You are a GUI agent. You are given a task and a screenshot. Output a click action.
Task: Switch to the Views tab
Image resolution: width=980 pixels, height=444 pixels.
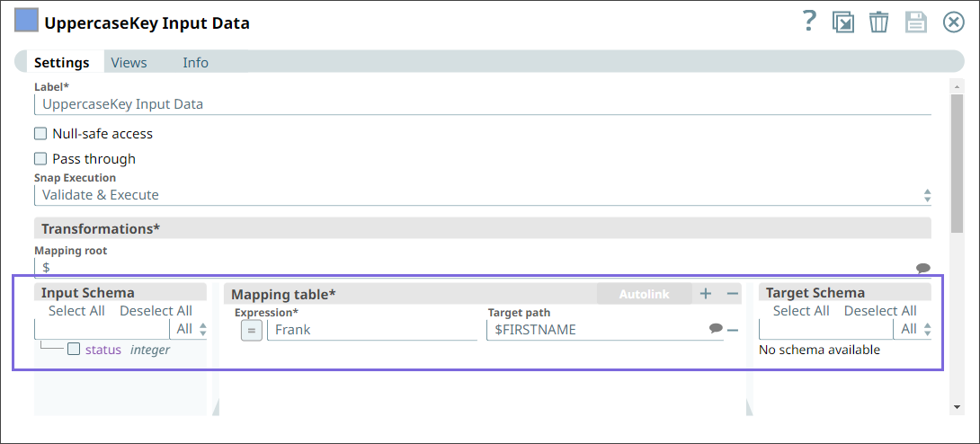pos(129,63)
